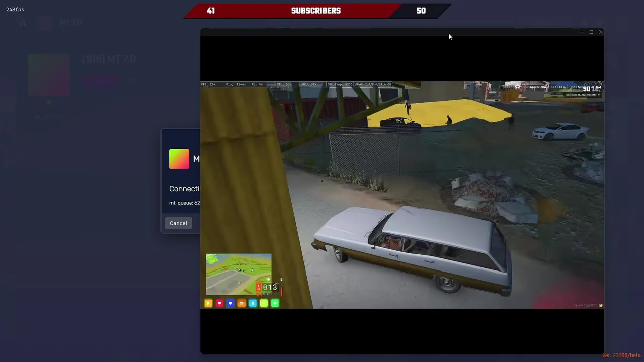Click the bright green status HUD icon
The image size is (644, 362).
click(275, 303)
